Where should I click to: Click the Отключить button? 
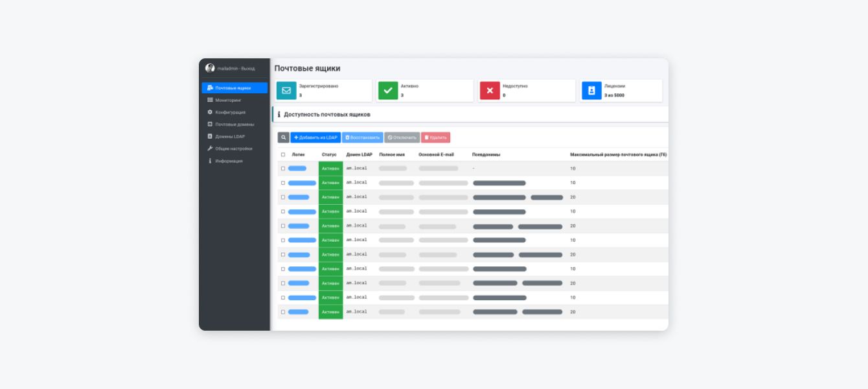pyautogui.click(x=402, y=137)
